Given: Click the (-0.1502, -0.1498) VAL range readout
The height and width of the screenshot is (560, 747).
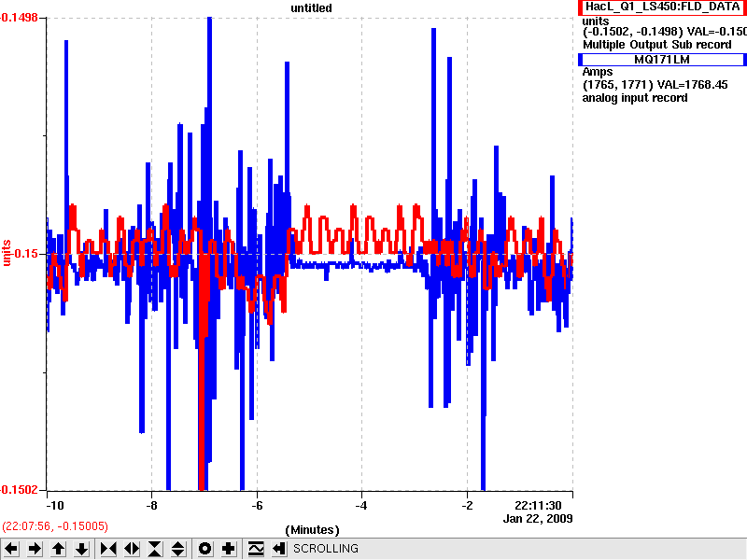Looking at the screenshot, I should pyautogui.click(x=665, y=32).
